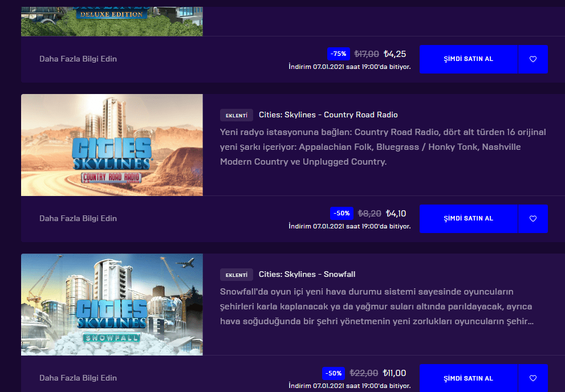Click the -50% badge beside ₺11,00 price
The width and height of the screenshot is (565, 392).
tap(334, 373)
